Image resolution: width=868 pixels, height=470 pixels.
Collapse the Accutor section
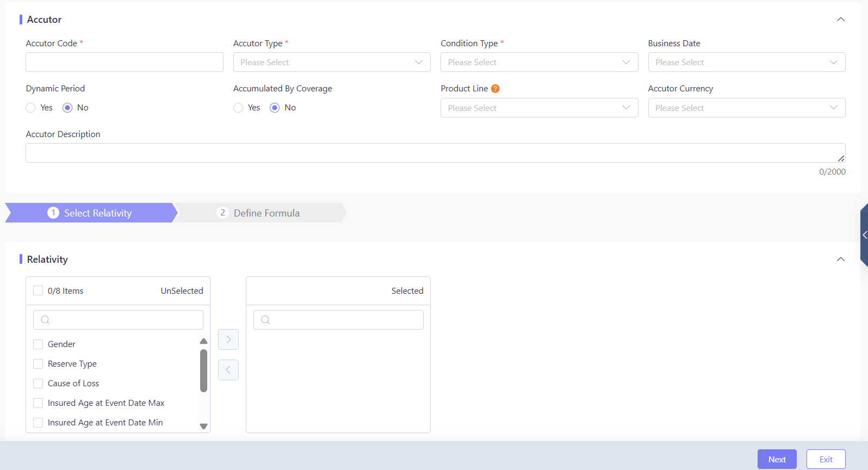pos(841,20)
